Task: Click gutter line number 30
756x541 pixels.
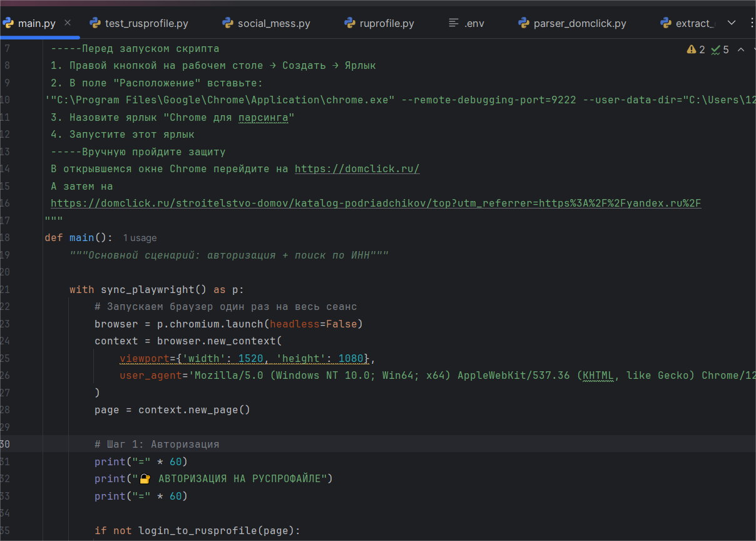Action: 5,444
